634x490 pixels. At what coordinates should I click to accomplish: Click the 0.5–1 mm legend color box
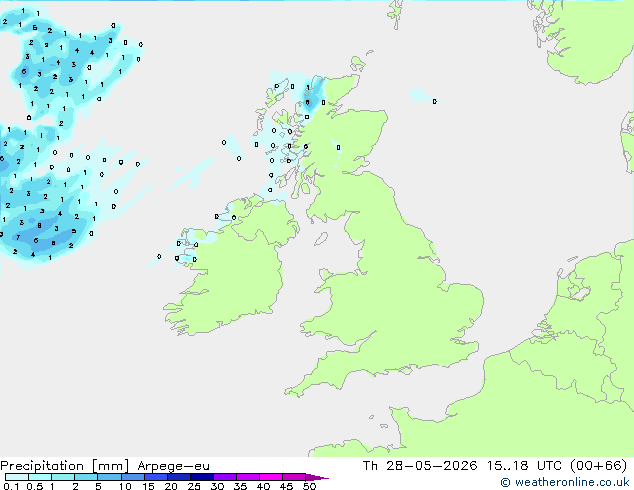(40, 477)
